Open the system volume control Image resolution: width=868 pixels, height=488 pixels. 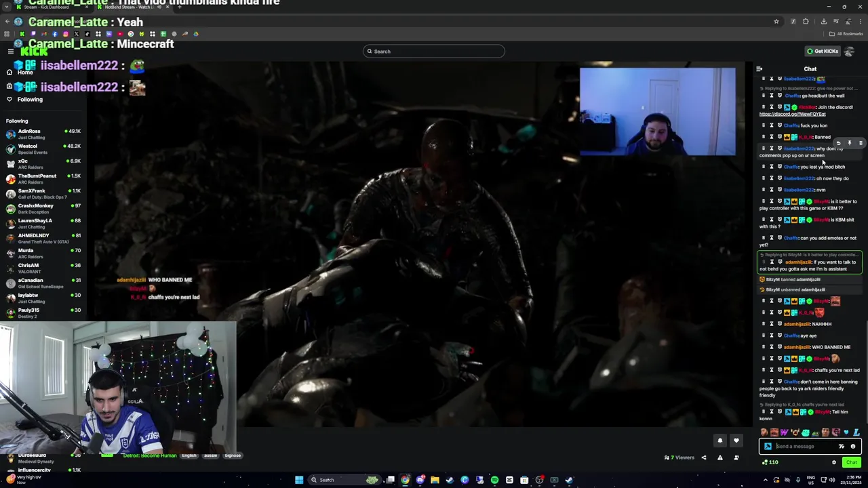[833, 480]
